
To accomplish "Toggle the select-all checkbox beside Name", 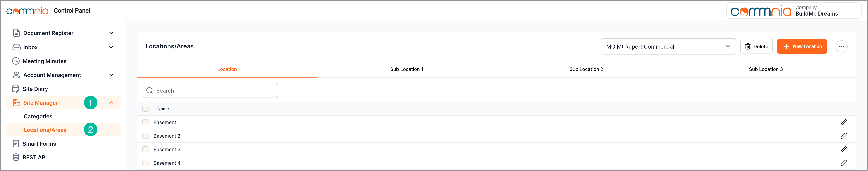I will pos(146,109).
